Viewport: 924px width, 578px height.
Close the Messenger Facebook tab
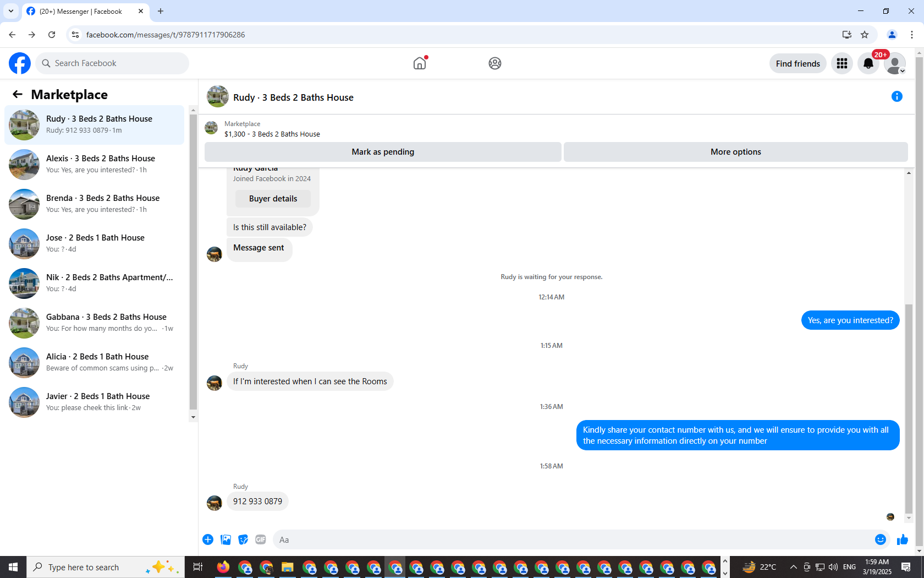[x=141, y=11]
